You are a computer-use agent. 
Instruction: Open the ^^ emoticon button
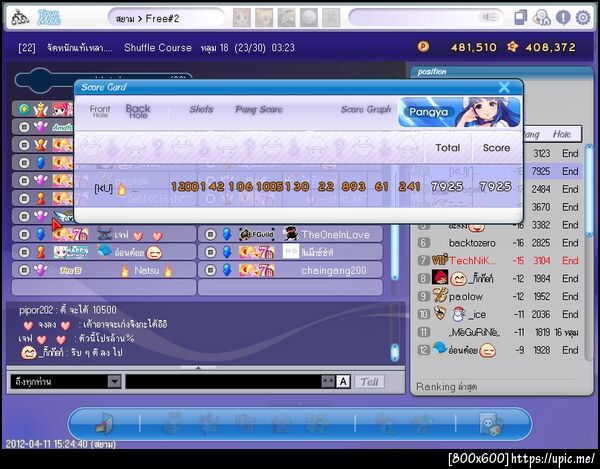click(328, 381)
